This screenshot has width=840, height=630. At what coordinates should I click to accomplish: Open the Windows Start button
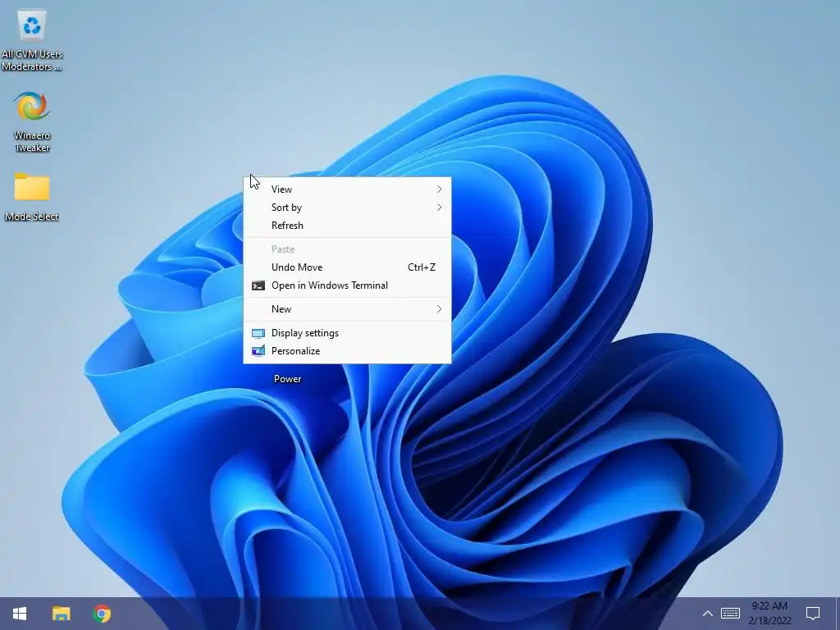point(20,614)
